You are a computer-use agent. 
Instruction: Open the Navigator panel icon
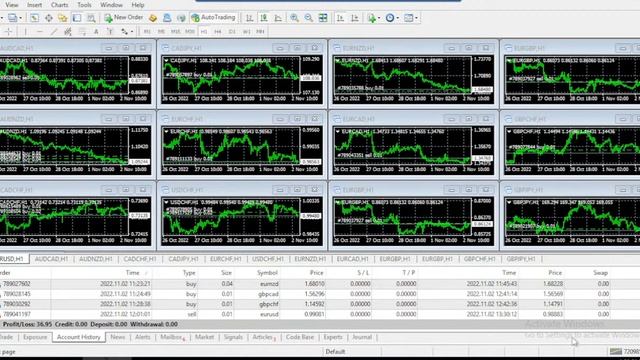(62, 18)
